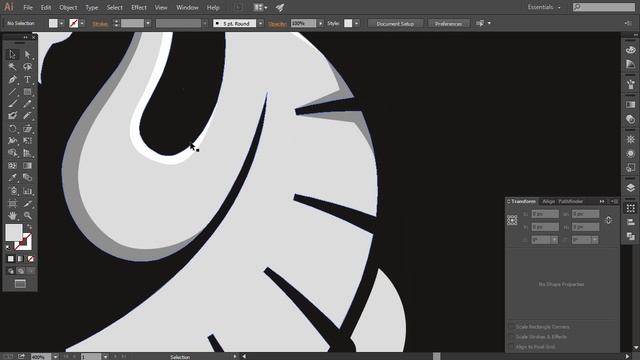Open the fill color dropdown in control bar
This screenshot has height=360, width=640.
click(61, 24)
